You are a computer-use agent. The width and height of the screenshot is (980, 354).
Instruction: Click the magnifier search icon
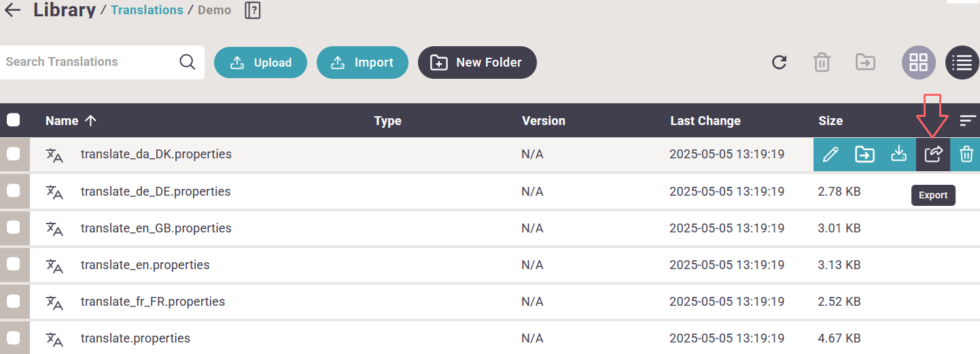click(x=188, y=62)
